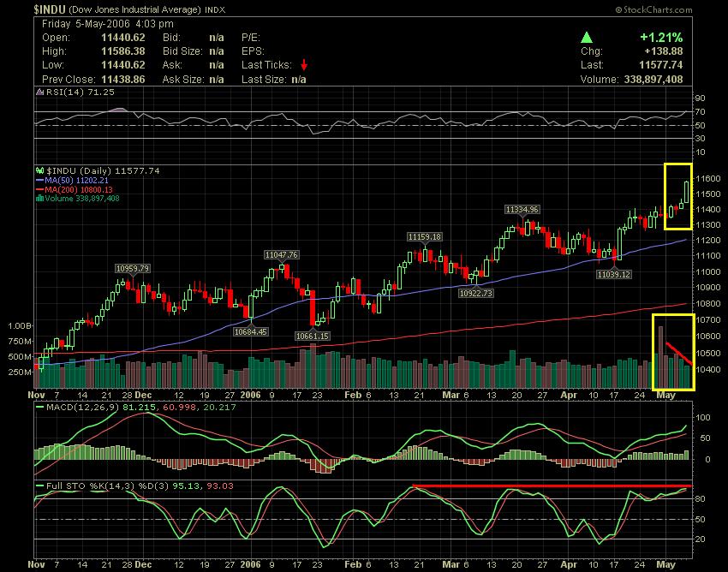The width and height of the screenshot is (728, 572).
Task: Click the 11000 price axis label
Action: pos(707,271)
